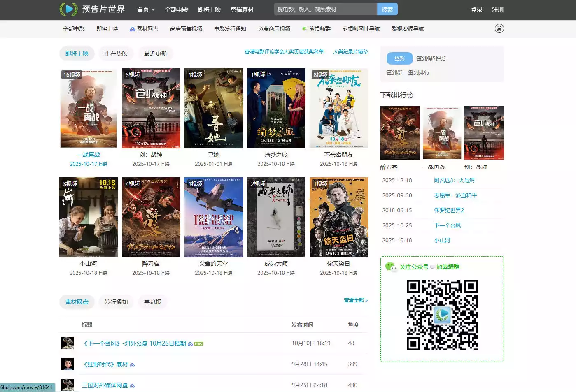Switch to 正在热映 tab
Screen dimensions: 576x392
(116, 53)
